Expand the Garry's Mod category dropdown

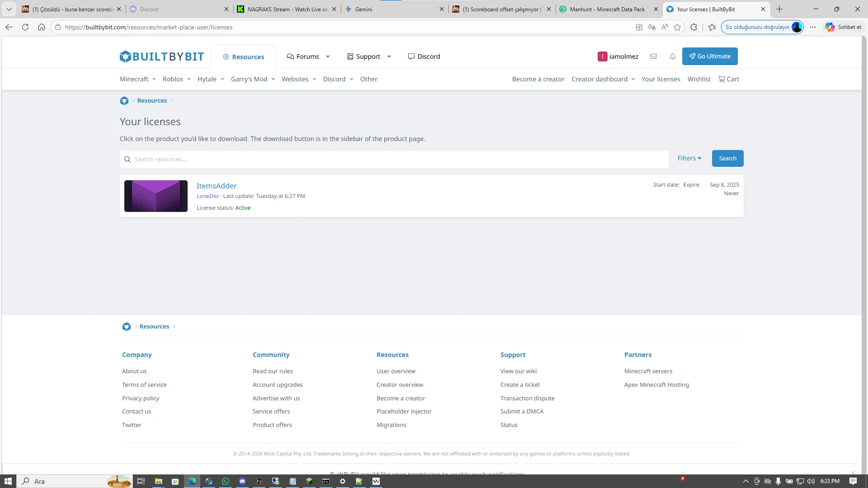[x=273, y=79]
